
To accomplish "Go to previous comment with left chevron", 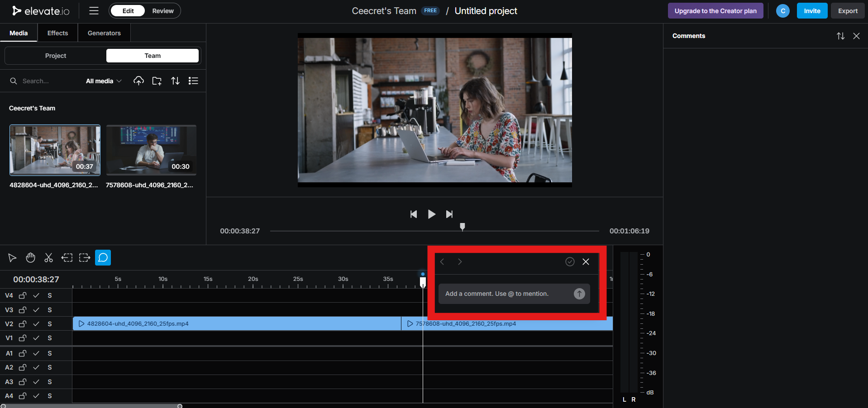I will click(442, 261).
